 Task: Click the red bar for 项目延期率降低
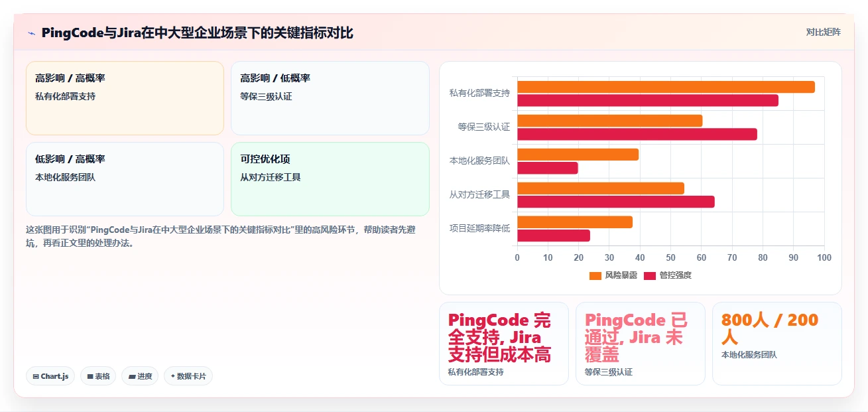click(x=554, y=236)
